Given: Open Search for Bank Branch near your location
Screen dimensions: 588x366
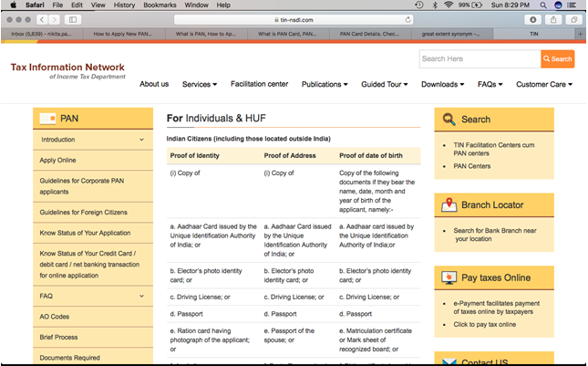Looking at the screenshot, I should tap(495, 235).
